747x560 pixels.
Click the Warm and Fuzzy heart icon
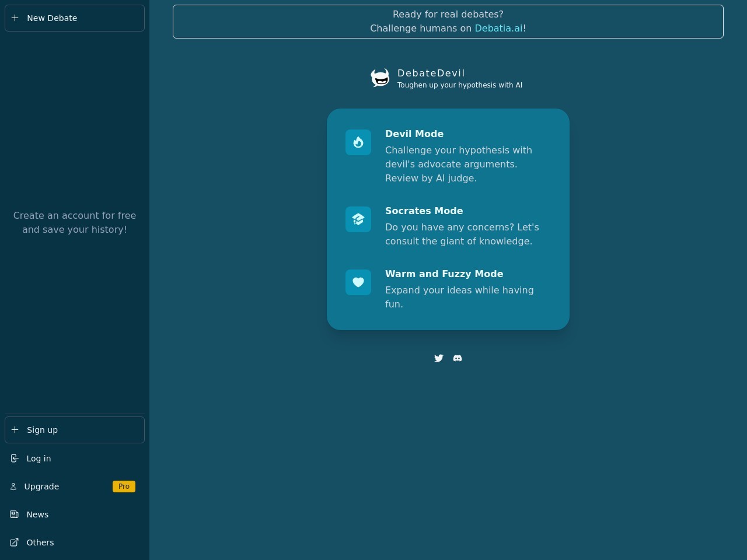tap(358, 282)
